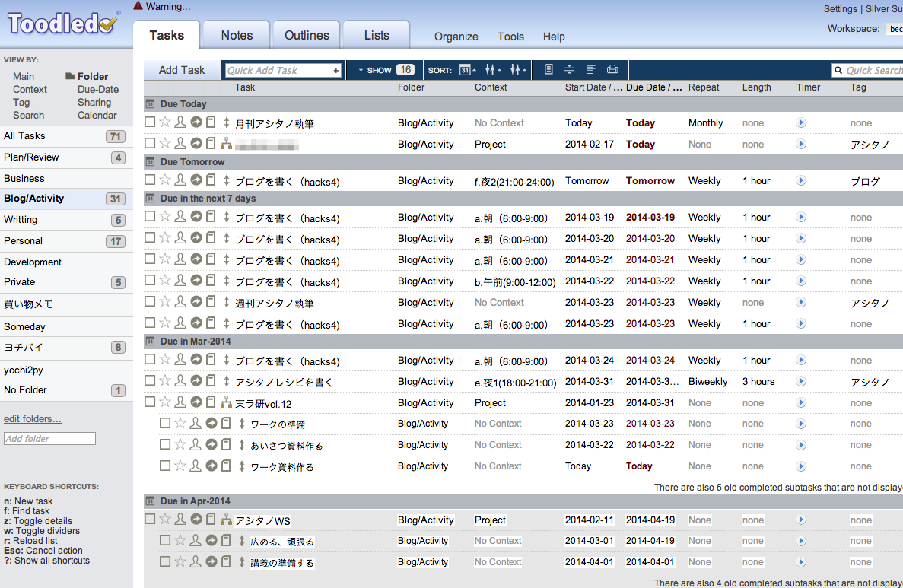Click into the Quick Add Task field
This screenshot has height=588, width=903.
(x=278, y=70)
